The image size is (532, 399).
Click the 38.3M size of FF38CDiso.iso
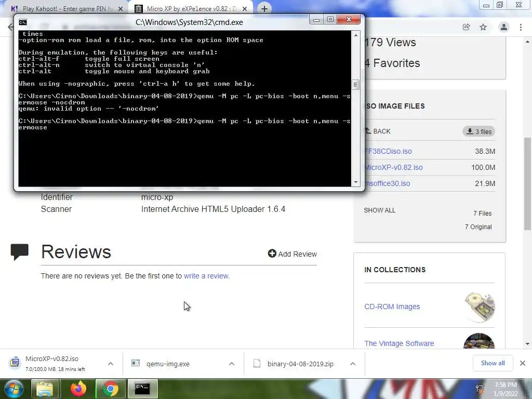(x=485, y=151)
